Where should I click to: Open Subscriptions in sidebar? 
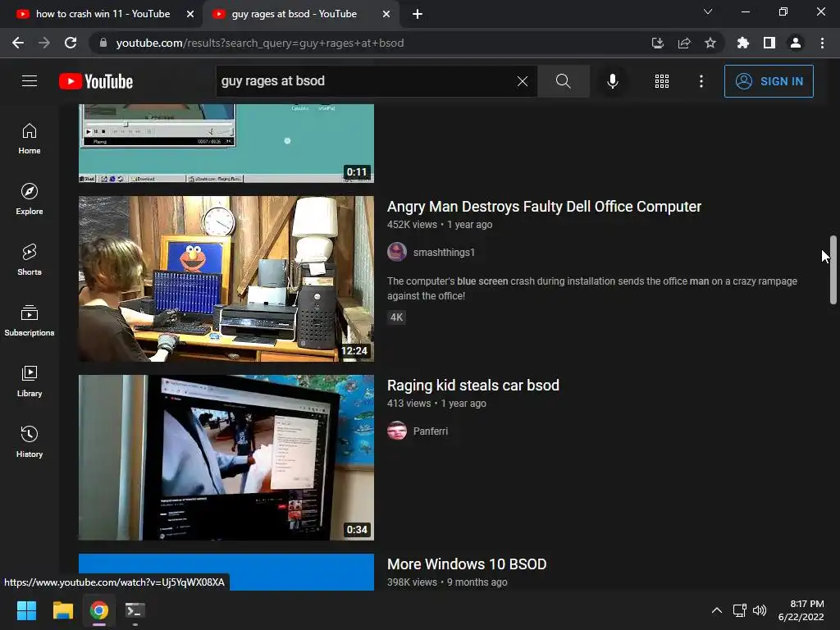[30, 321]
